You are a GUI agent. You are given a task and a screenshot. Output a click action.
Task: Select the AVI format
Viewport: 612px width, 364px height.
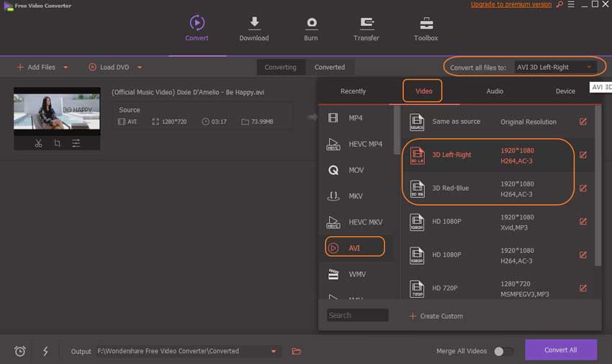355,247
